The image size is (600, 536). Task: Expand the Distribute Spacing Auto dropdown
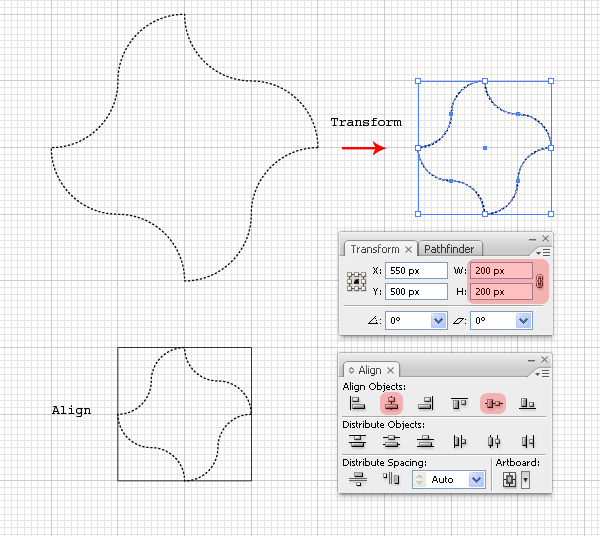tap(477, 480)
